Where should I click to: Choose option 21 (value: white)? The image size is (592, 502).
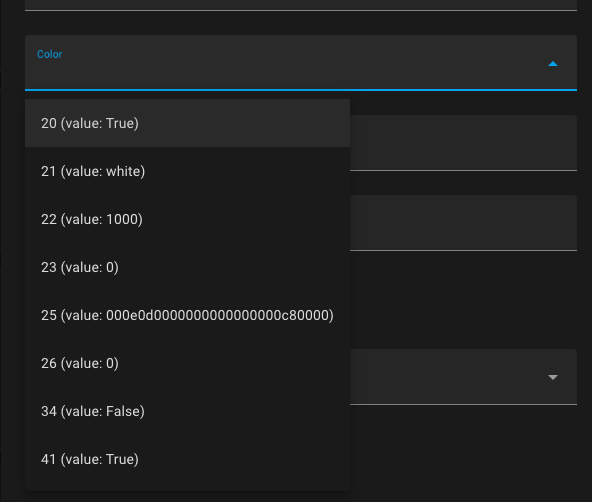187,171
